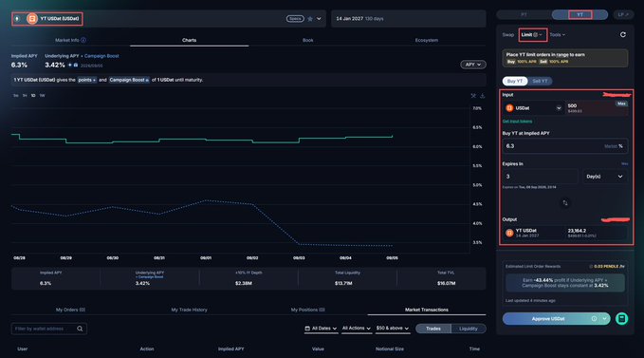Open the points dropdown chip
Image resolution: width=644 pixels, height=358 pixels.
[86, 80]
